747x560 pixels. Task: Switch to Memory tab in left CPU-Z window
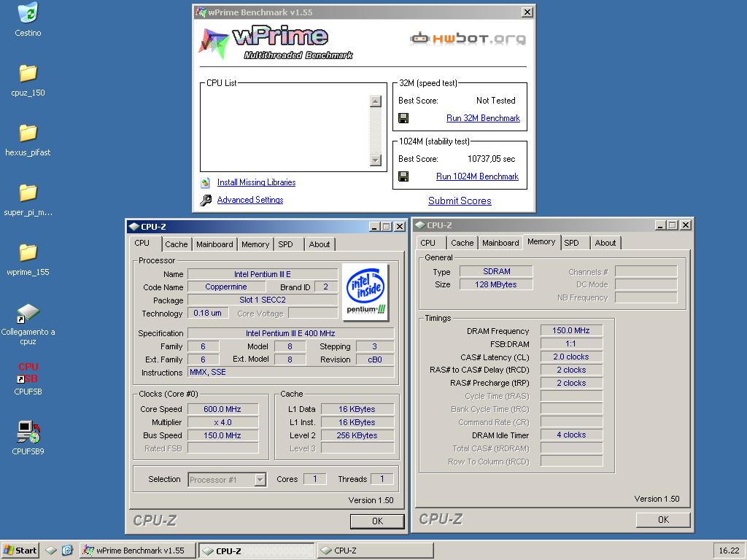point(255,244)
